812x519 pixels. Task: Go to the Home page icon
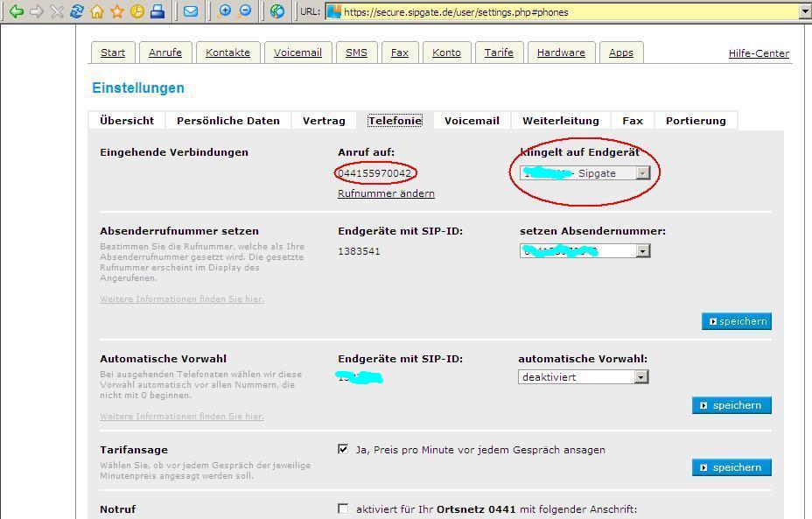[x=97, y=11]
